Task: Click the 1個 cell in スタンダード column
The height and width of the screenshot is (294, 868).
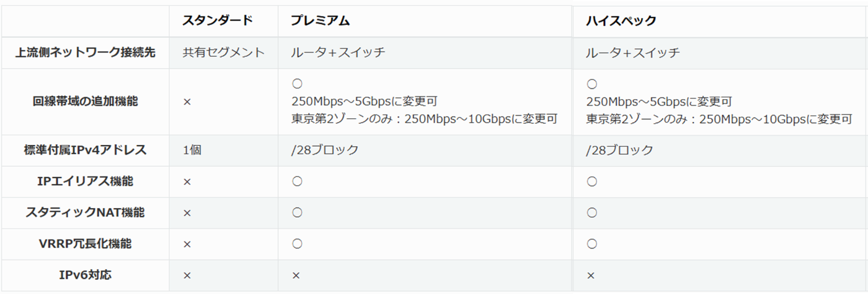Action: pyautogui.click(x=192, y=150)
